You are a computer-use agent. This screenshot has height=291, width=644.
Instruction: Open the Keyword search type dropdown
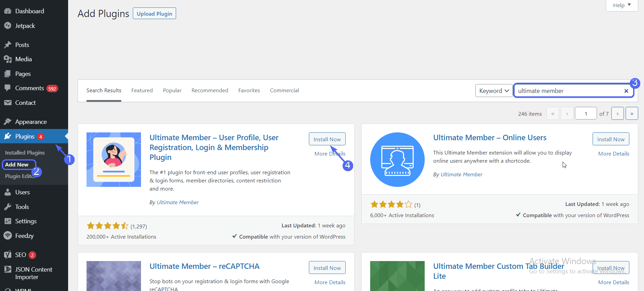[494, 91]
